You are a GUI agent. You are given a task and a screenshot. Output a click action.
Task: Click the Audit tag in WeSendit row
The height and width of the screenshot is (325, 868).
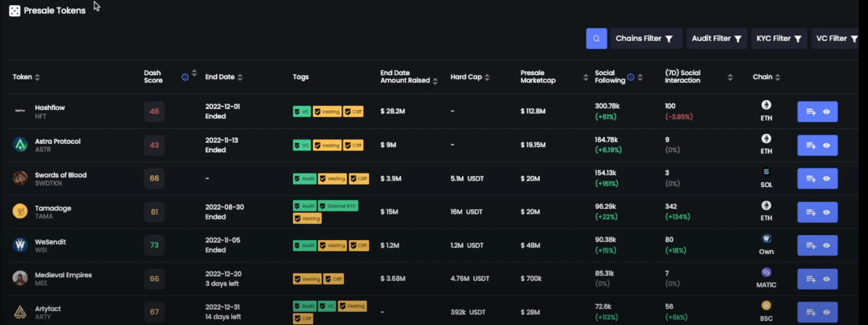tap(304, 245)
